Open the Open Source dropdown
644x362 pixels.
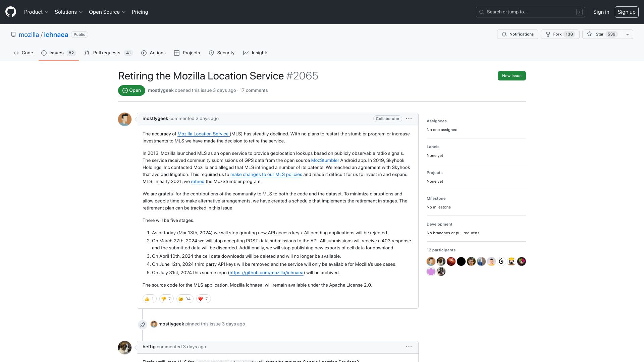click(107, 12)
